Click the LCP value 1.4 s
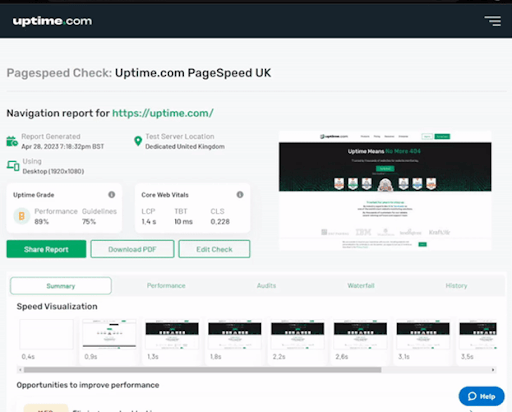This screenshot has width=512, height=412. [x=149, y=222]
